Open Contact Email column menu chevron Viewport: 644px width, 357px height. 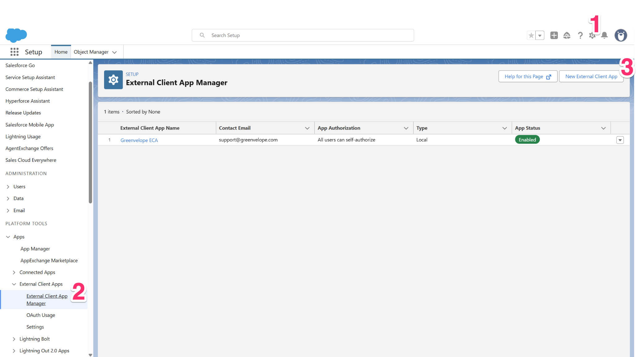307,128
